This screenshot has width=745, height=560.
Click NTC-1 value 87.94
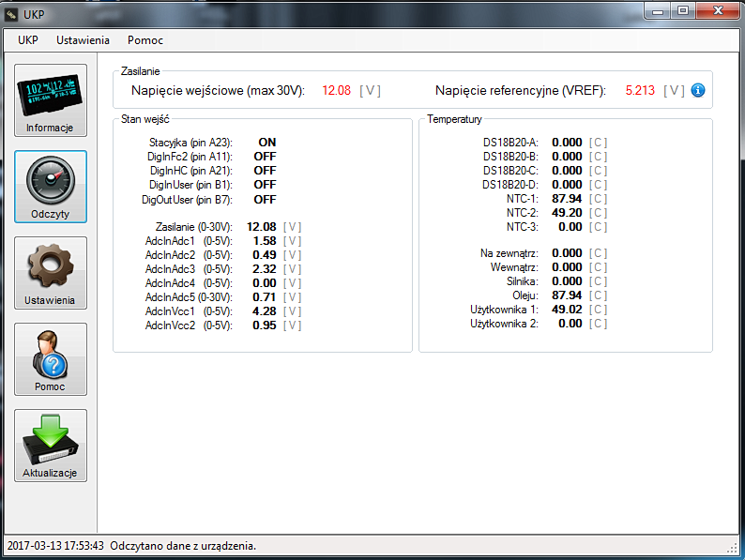[x=567, y=199]
